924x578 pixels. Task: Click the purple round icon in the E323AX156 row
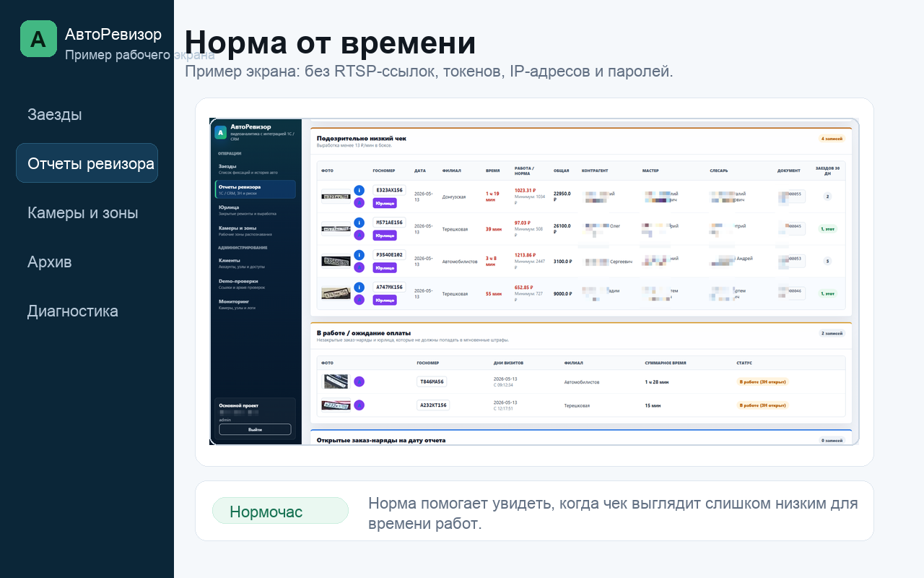[359, 202]
